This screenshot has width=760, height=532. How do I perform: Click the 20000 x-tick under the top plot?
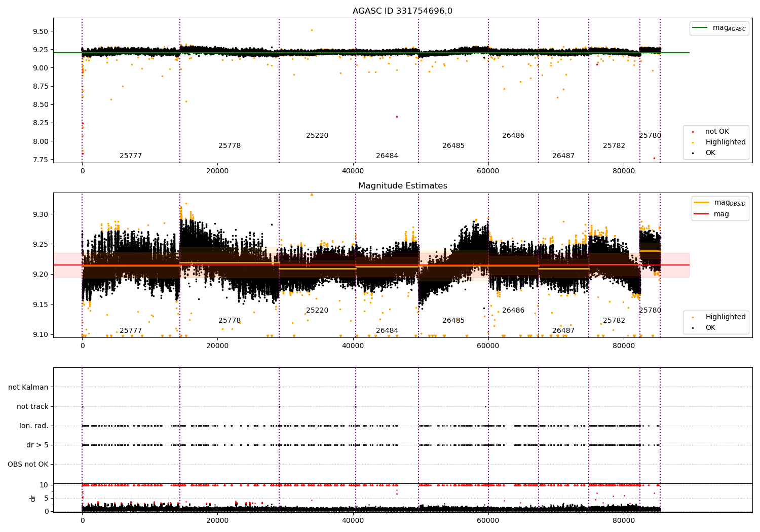pyautogui.click(x=217, y=171)
